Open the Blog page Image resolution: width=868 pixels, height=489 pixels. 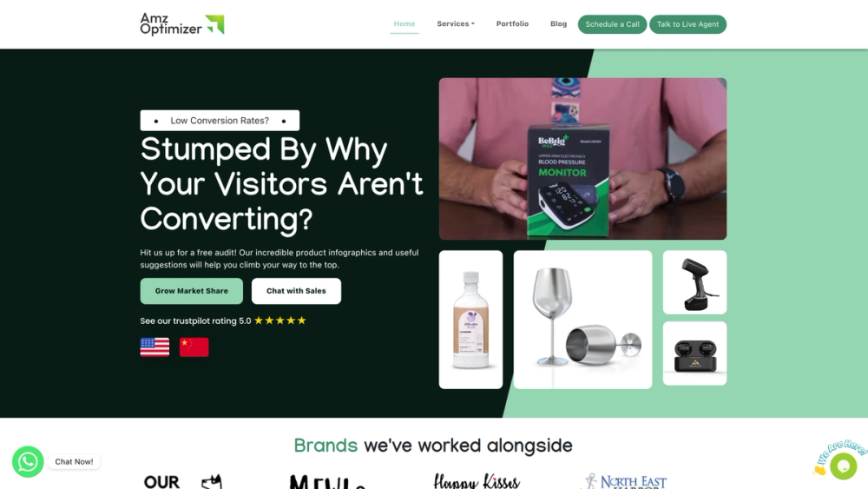(558, 23)
